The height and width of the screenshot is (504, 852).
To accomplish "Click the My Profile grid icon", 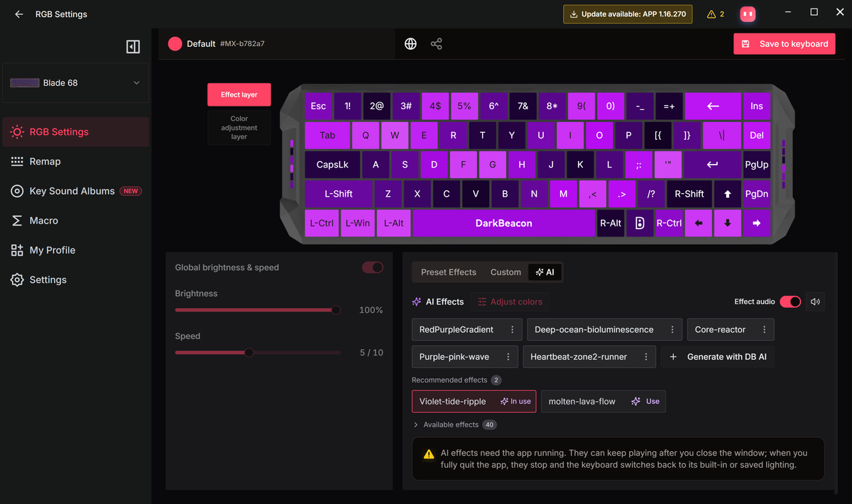I will (17, 251).
